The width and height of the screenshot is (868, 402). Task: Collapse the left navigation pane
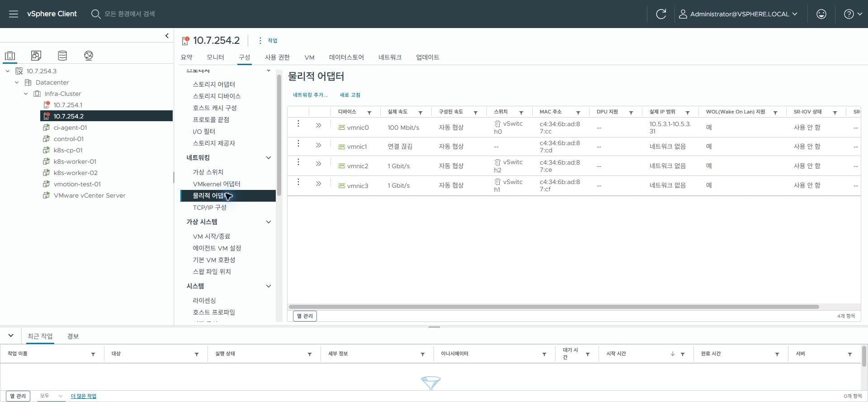[x=167, y=36]
